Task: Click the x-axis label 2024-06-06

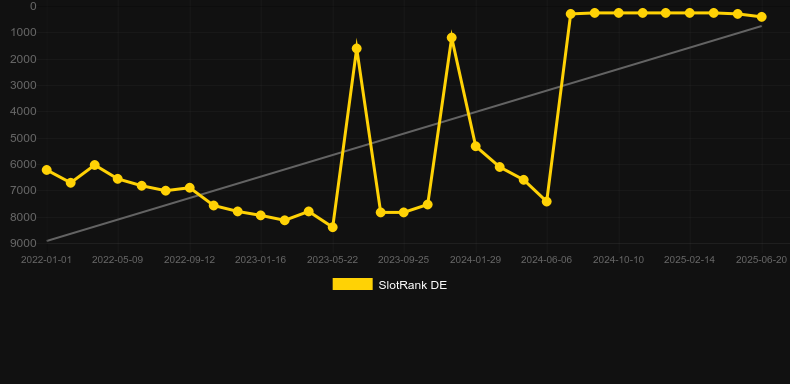Action: (547, 260)
